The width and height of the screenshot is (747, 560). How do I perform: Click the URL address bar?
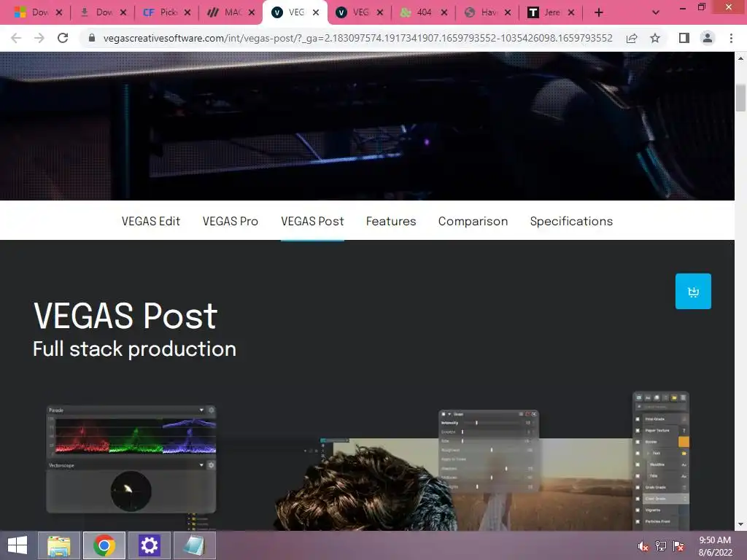click(357, 38)
